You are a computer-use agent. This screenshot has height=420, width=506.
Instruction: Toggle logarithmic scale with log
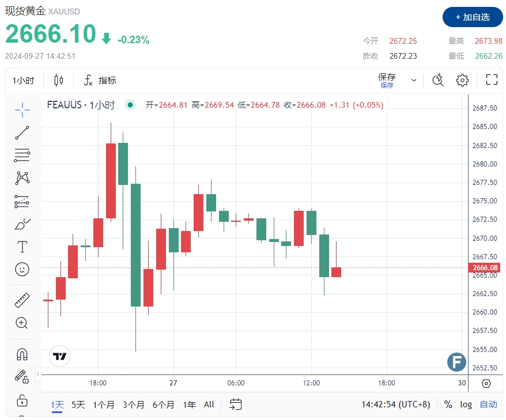coord(466,404)
